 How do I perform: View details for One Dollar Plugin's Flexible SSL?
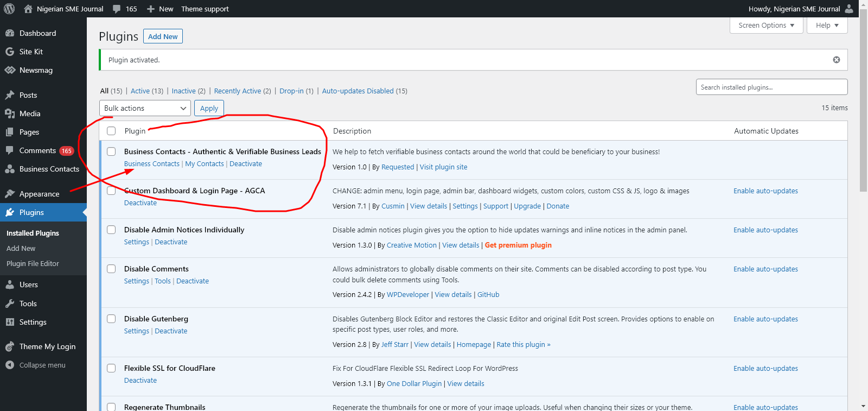[465, 384]
